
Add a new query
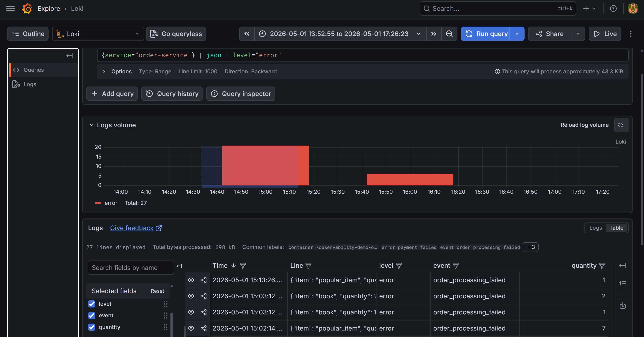pos(112,94)
